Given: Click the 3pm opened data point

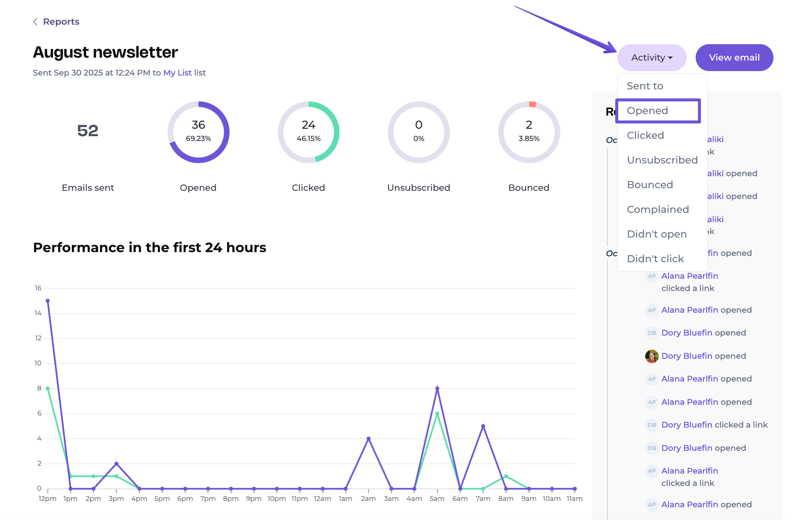Looking at the screenshot, I should tap(116, 464).
